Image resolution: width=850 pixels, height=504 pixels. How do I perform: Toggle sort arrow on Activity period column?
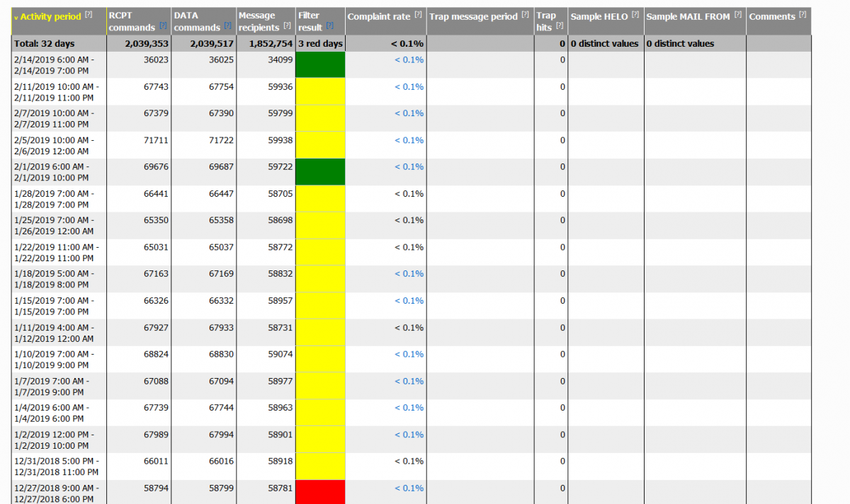(x=16, y=17)
